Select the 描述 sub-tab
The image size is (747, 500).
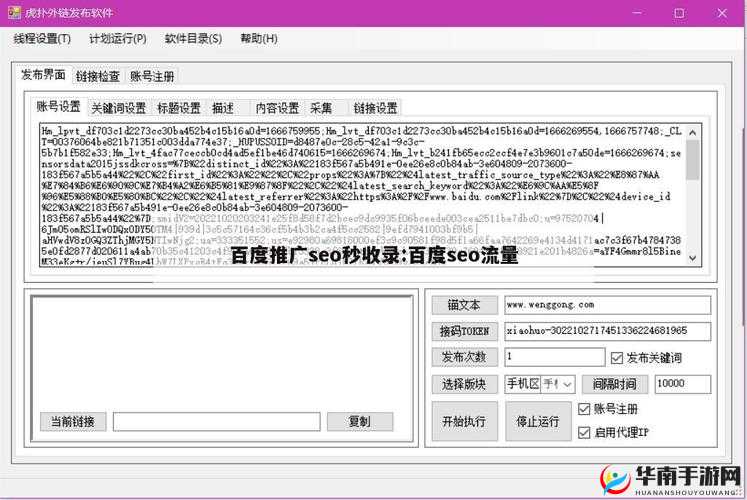click(x=223, y=109)
